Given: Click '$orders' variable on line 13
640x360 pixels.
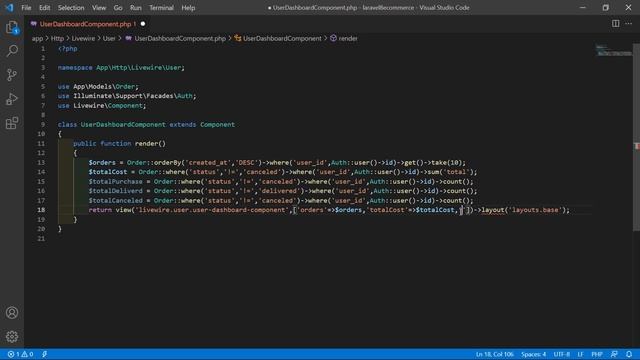Looking at the screenshot, I should (102, 162).
